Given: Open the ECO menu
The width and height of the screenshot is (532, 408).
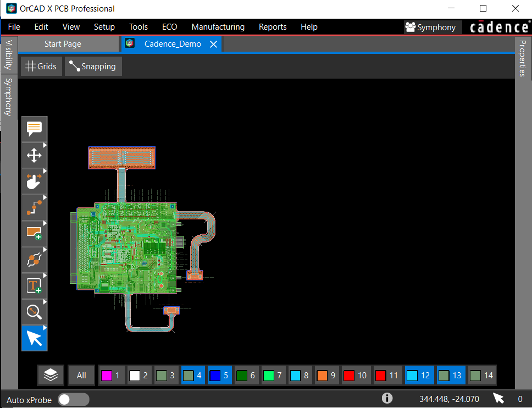Looking at the screenshot, I should pyautogui.click(x=170, y=27).
